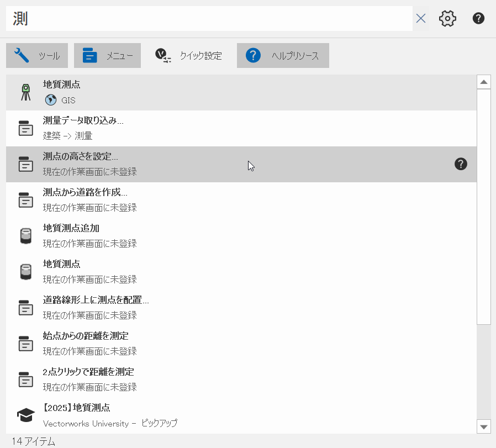Viewport: 496px width, 448px height.
Task: Toggle the ヘルプリソース filter button
Action: click(283, 56)
